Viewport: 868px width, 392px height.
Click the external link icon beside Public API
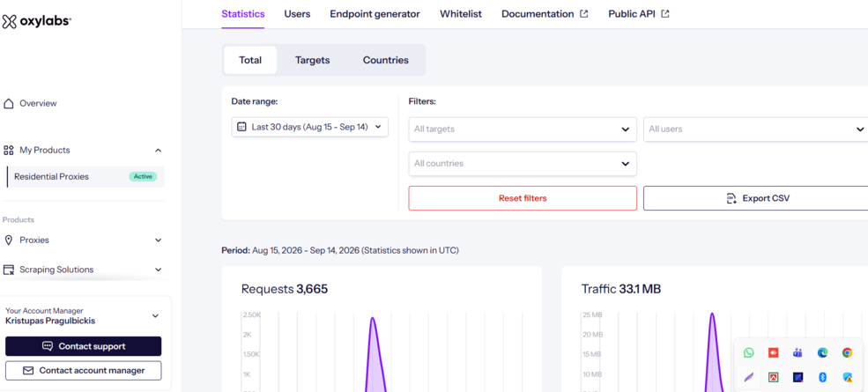click(664, 14)
